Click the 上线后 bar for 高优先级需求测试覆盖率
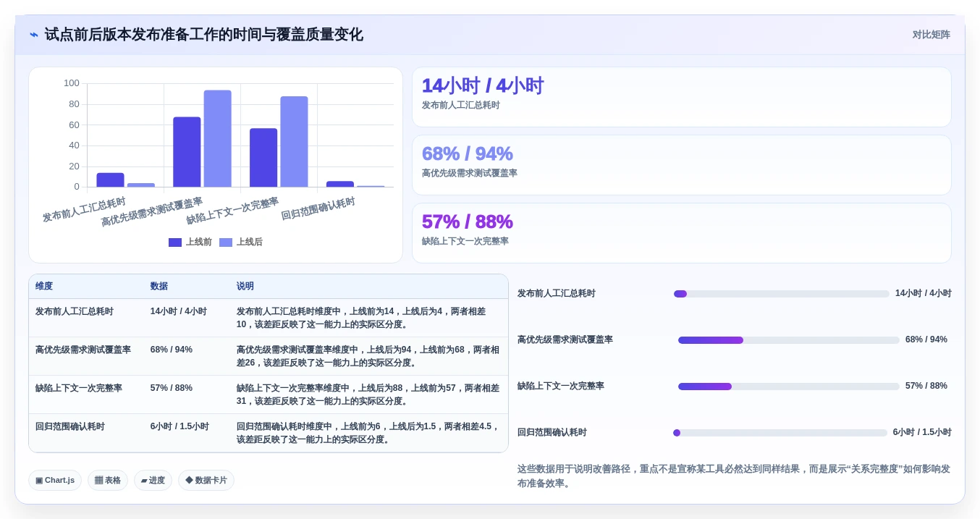This screenshot has height=519, width=980. [217, 139]
